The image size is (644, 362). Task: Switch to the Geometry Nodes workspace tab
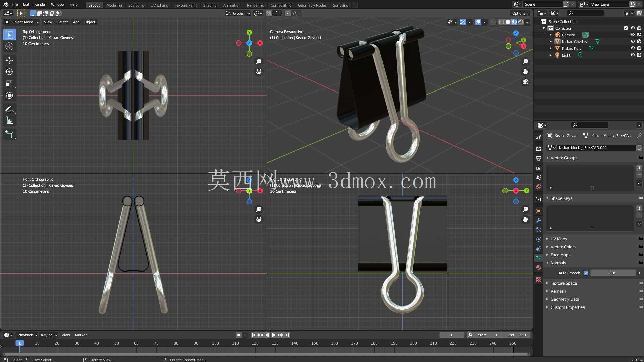click(x=312, y=5)
